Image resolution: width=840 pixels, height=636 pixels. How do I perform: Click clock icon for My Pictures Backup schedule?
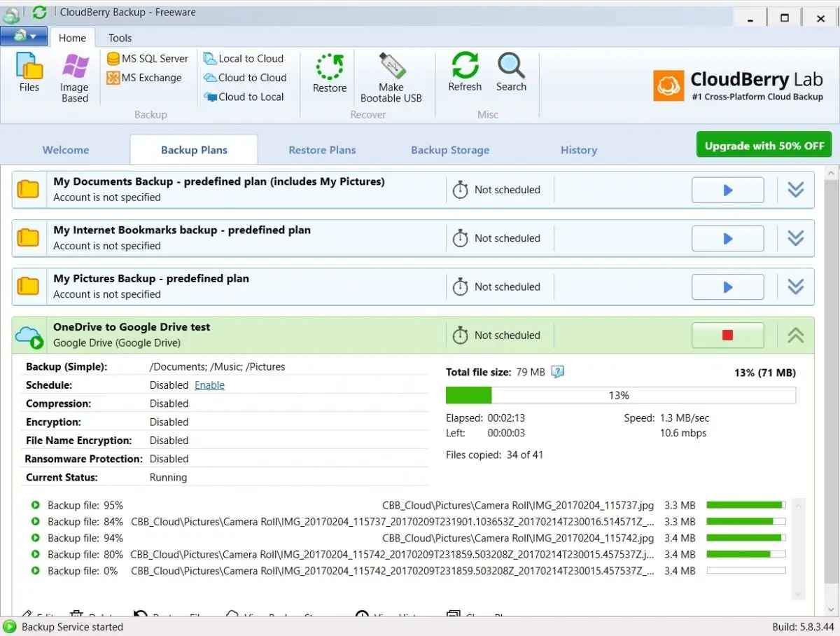point(460,286)
